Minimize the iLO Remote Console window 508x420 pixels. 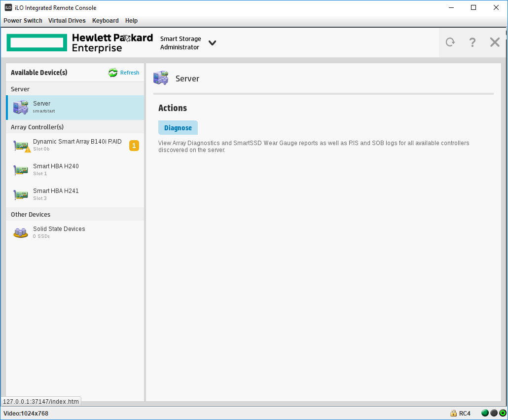(x=451, y=7)
